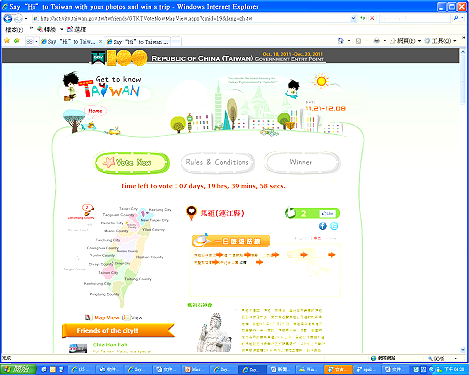This screenshot has height=375, width=469.
Task: Click the Vote Now button
Action: coord(132,163)
